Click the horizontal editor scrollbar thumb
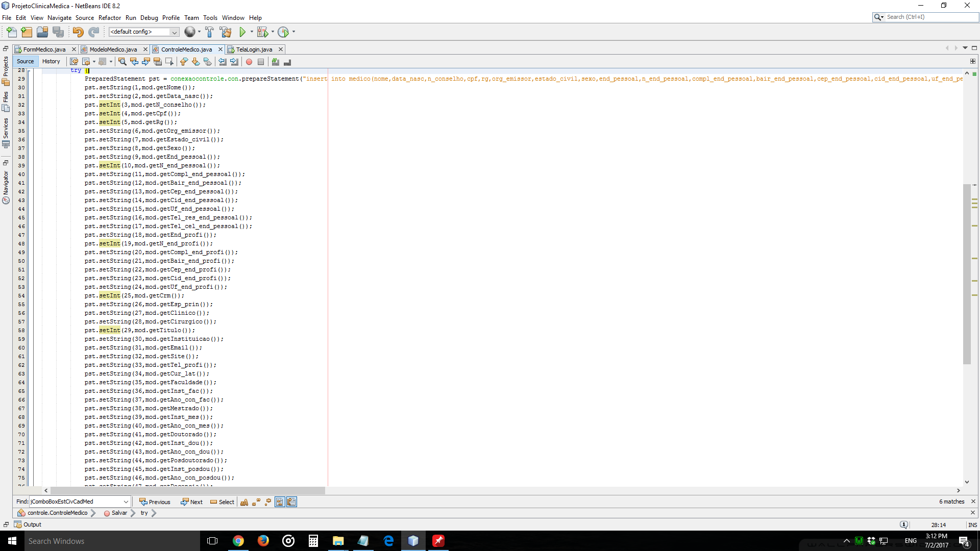The width and height of the screenshot is (980, 551). coord(187,490)
